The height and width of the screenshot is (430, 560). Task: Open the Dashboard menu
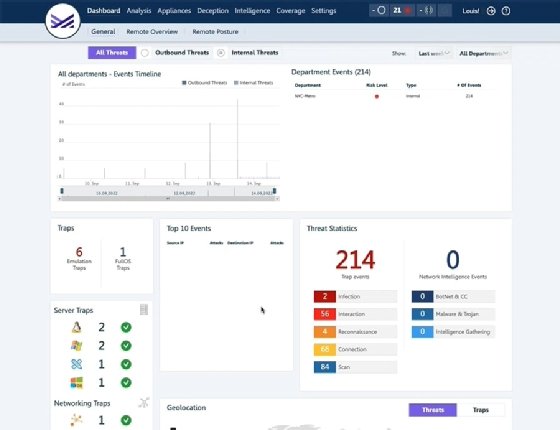click(x=104, y=11)
